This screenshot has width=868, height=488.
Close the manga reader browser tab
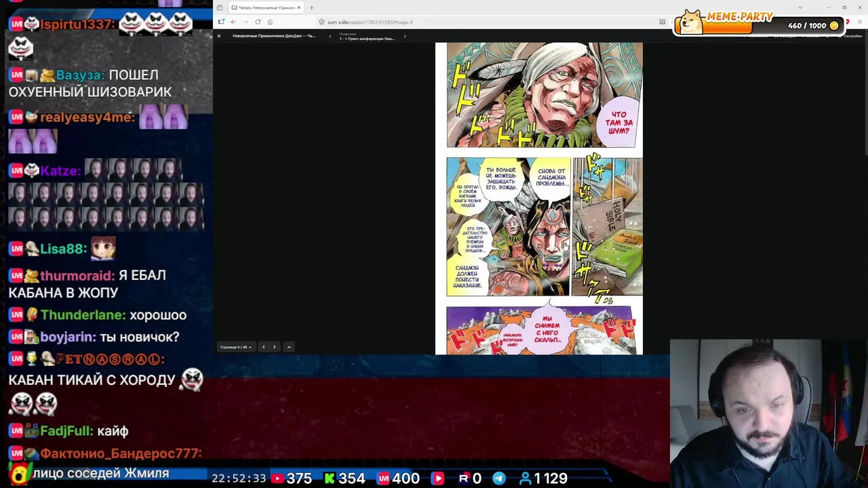click(x=298, y=7)
